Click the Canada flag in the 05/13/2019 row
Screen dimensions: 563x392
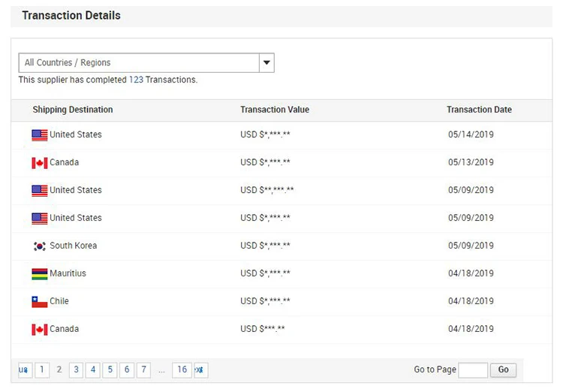pos(40,163)
